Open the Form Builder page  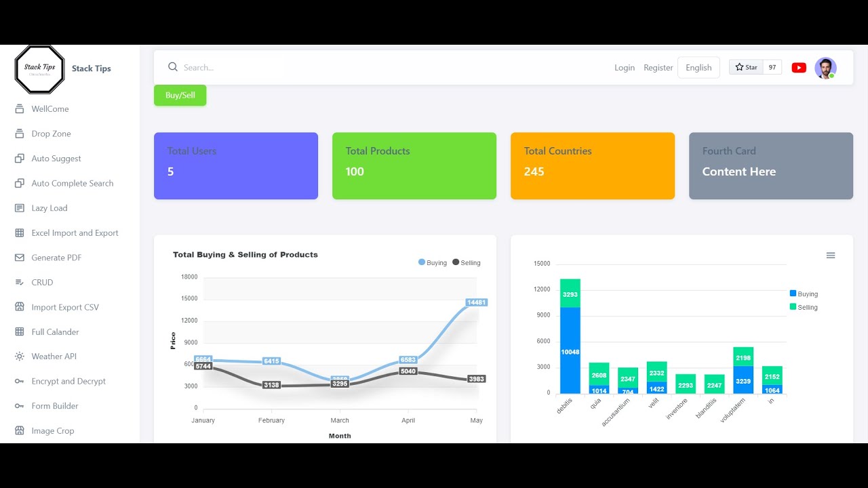[x=55, y=406]
